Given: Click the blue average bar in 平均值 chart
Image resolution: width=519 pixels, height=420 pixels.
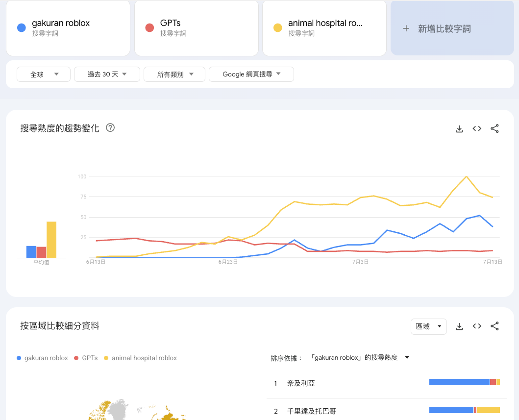Looking at the screenshot, I should (31, 252).
